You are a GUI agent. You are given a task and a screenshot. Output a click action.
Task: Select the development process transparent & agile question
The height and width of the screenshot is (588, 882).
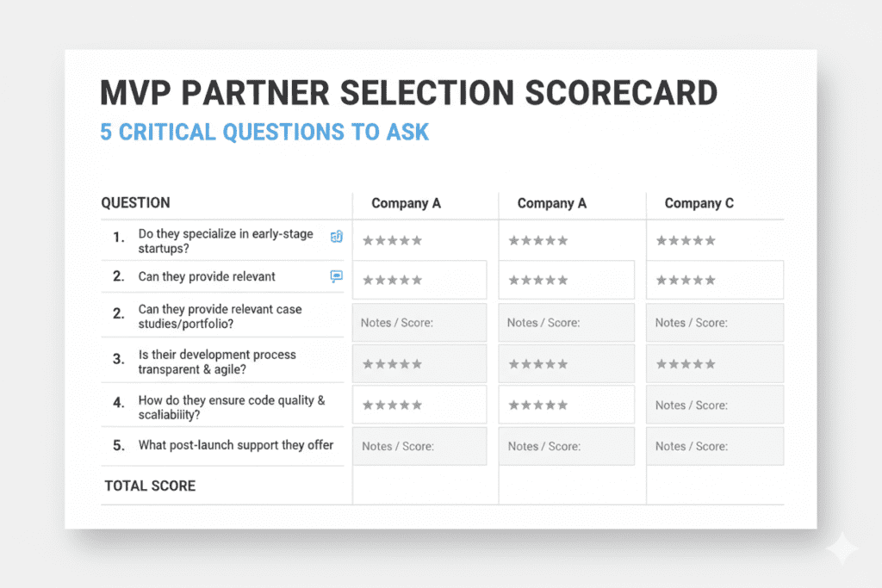coord(216,362)
